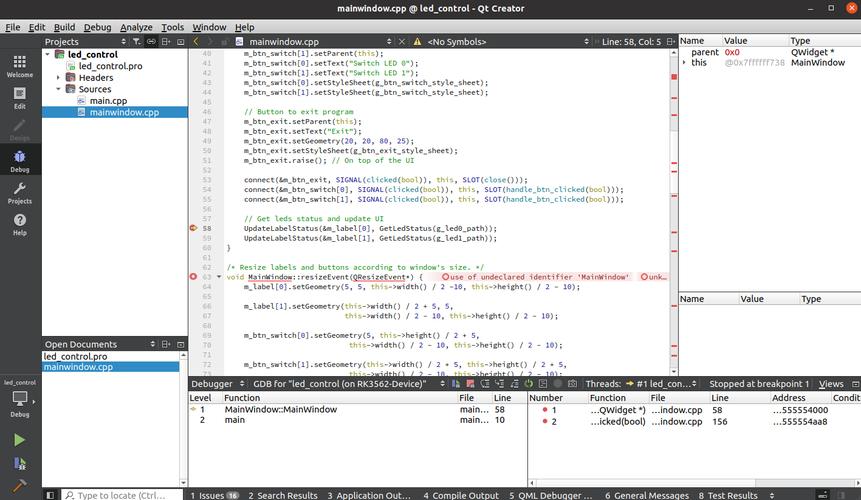This screenshot has width=861, height=500.
Task: Click the Views button in debugger toolbar
Action: tap(831, 384)
